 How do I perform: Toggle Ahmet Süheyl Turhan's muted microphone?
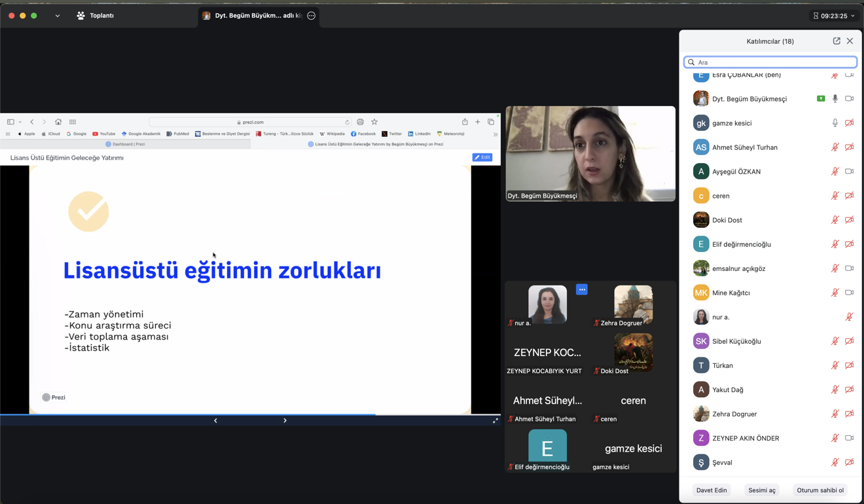tap(835, 147)
